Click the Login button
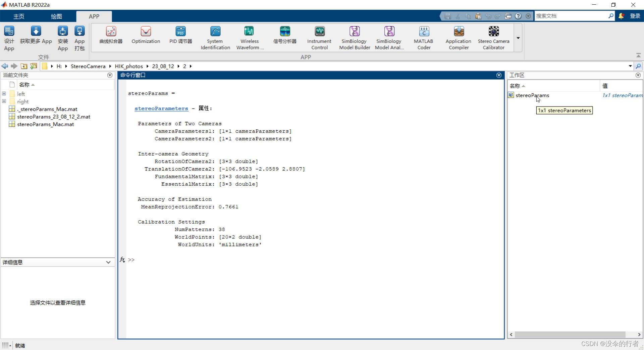This screenshot has height=350, width=644. pyautogui.click(x=635, y=16)
